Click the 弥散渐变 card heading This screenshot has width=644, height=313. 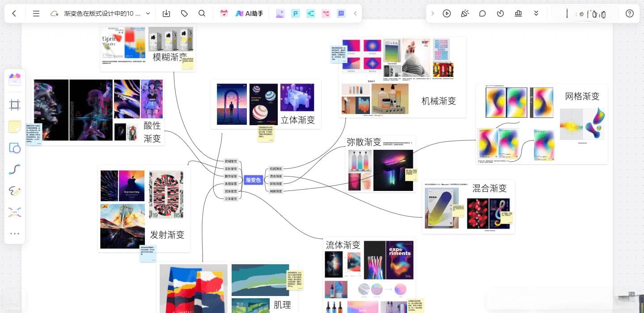click(x=364, y=142)
